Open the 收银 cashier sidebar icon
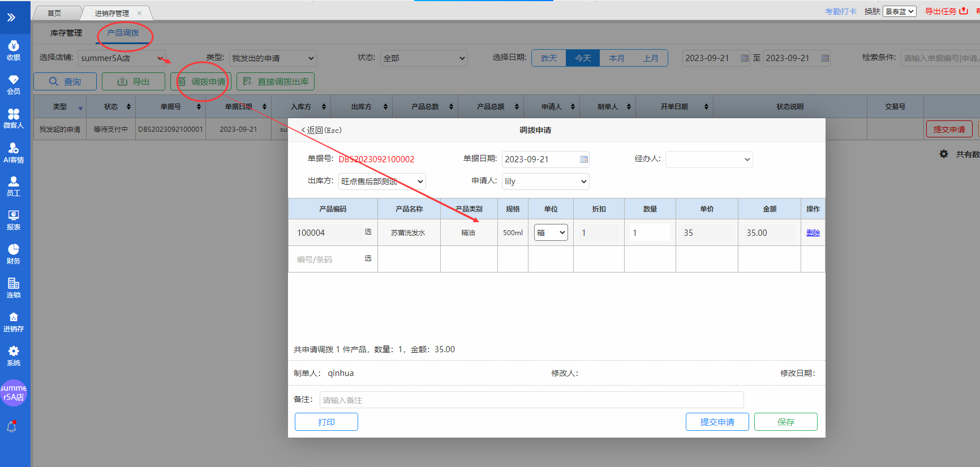This screenshot has height=467, width=980. point(14,50)
